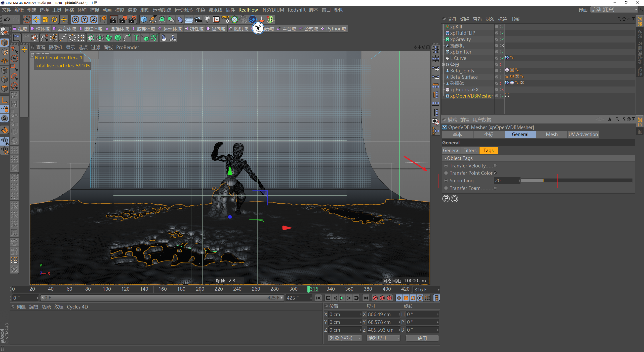
Task: Select the Filters sub-tab button
Action: tap(470, 151)
